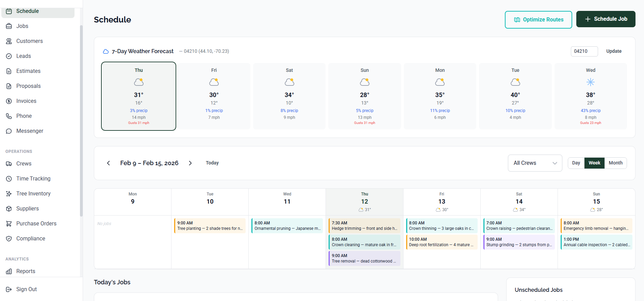Screen dimensions: 644x301
Task: Click the Jobs briefcase icon
Action: pos(9,26)
